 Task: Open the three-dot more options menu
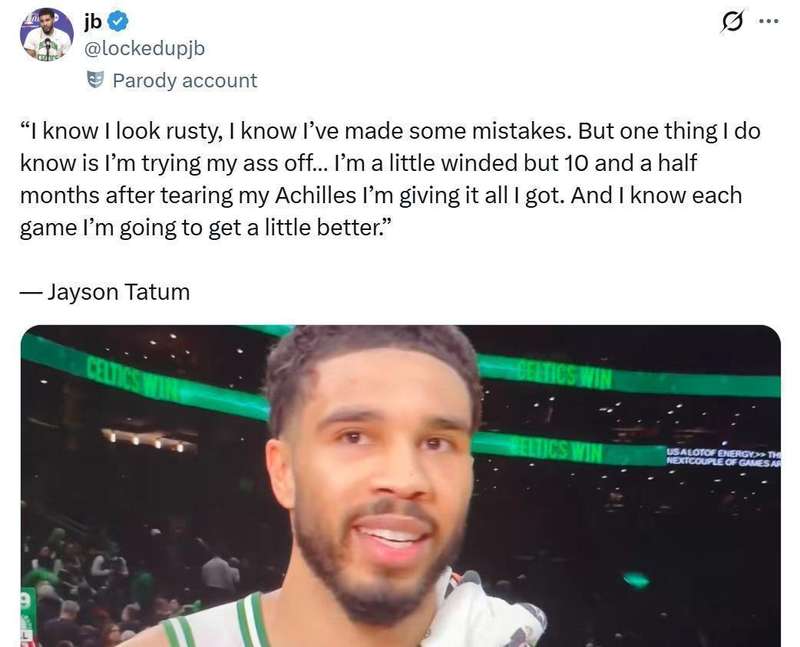[767, 22]
